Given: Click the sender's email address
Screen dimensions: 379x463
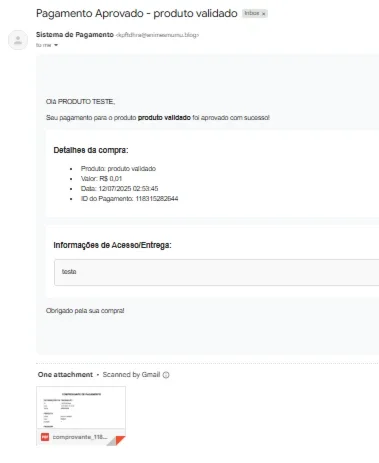Looking at the screenshot, I should pos(157,35).
